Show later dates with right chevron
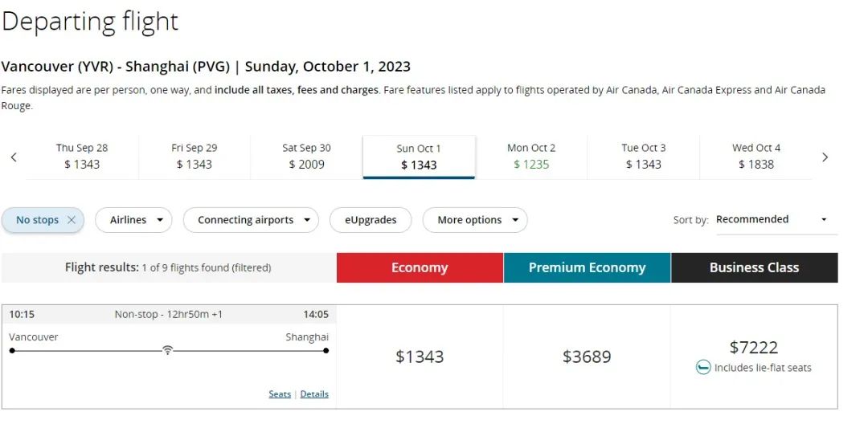Viewport: 868px width, 432px height. pyautogui.click(x=825, y=157)
